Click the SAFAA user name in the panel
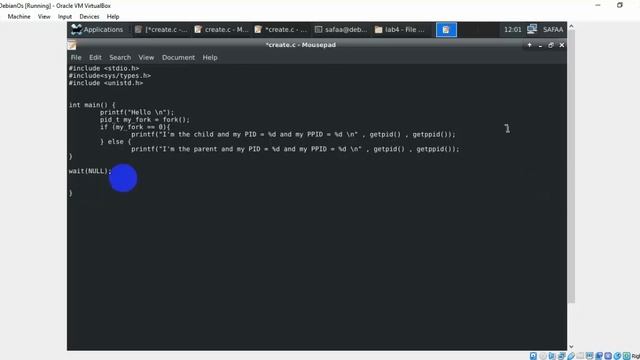The image size is (640, 360). (x=553, y=29)
